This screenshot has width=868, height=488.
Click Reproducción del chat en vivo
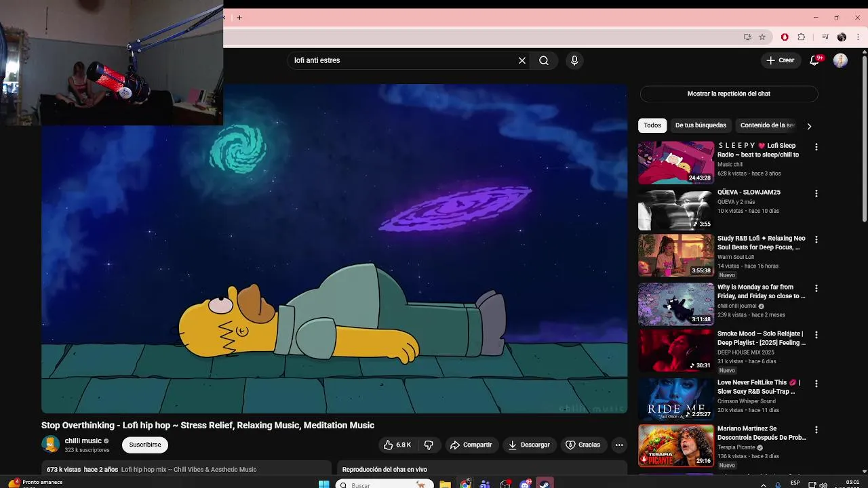384,469
